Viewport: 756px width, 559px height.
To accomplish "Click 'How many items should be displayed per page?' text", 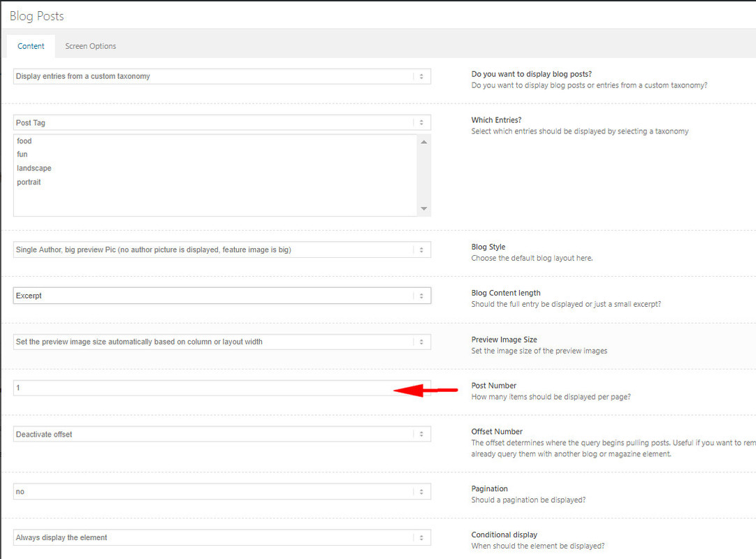I will click(x=551, y=397).
